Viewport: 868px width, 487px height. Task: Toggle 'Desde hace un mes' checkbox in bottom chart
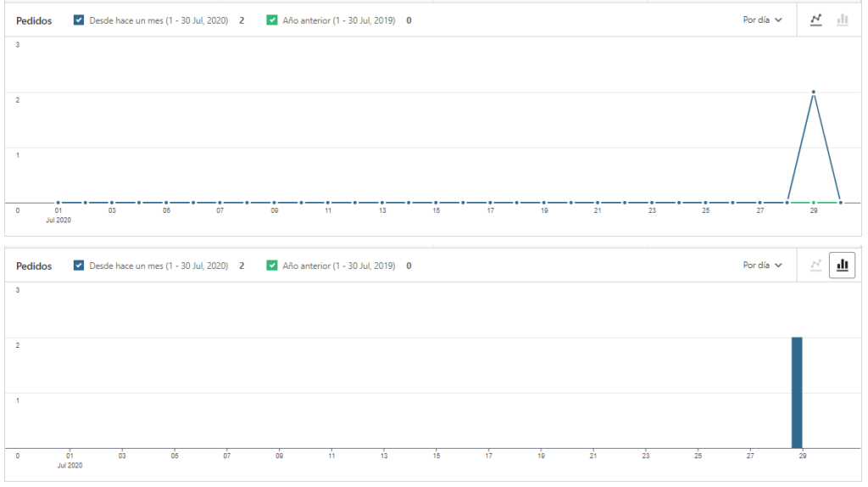(79, 266)
